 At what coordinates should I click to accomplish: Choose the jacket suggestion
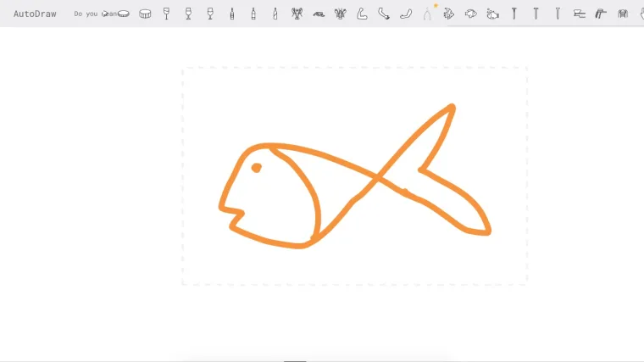pyautogui.click(x=623, y=14)
